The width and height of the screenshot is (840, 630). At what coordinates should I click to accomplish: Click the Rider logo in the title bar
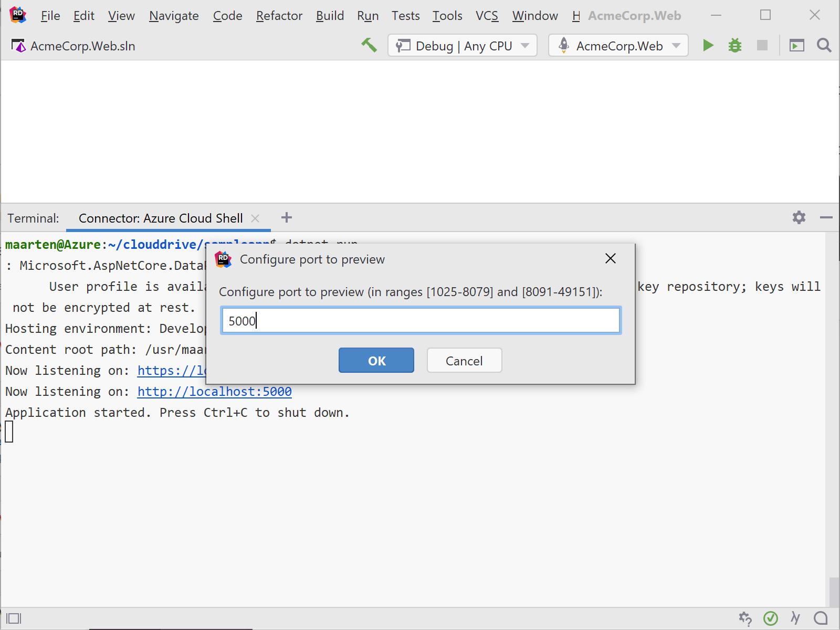18,15
